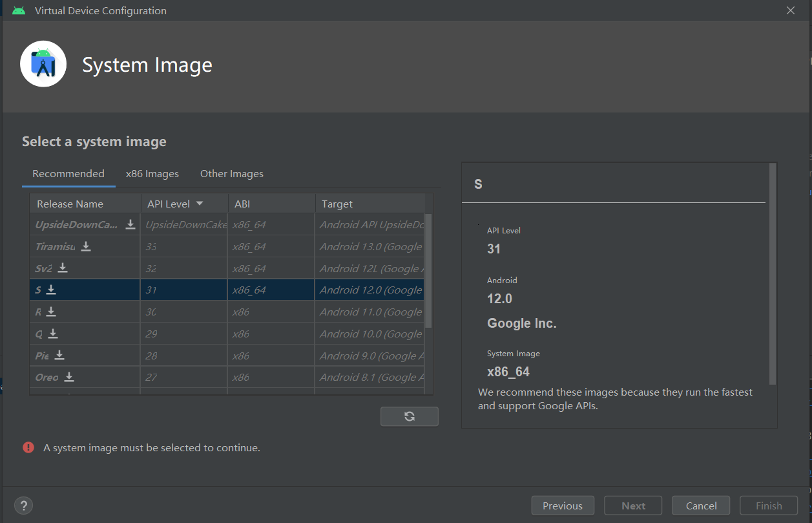Screen dimensions: 812x523
Task: Click API level 33 cell
Action: pos(184,246)
